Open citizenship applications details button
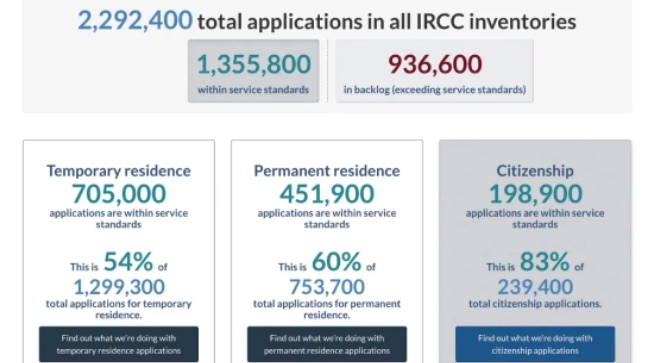Viewport: 646px width, 363px height. 535,344
